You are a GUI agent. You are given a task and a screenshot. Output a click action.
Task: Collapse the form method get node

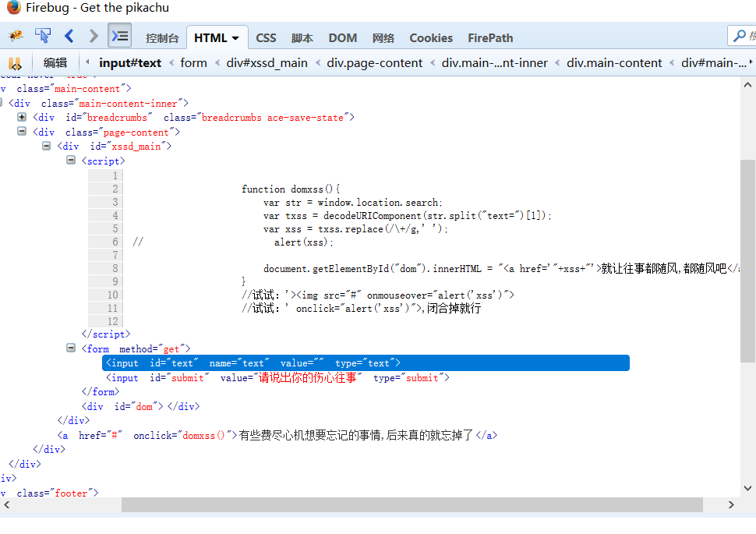click(x=71, y=348)
